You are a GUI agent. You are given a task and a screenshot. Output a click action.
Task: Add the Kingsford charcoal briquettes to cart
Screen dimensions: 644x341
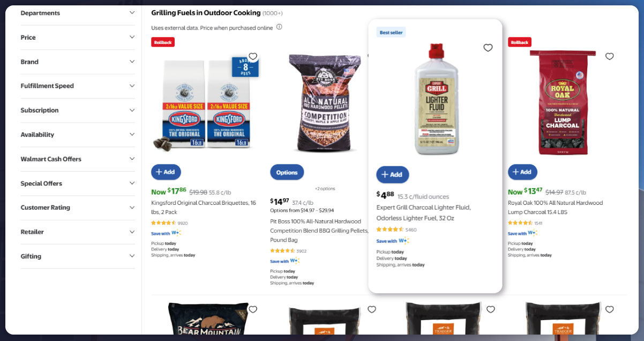coord(166,172)
